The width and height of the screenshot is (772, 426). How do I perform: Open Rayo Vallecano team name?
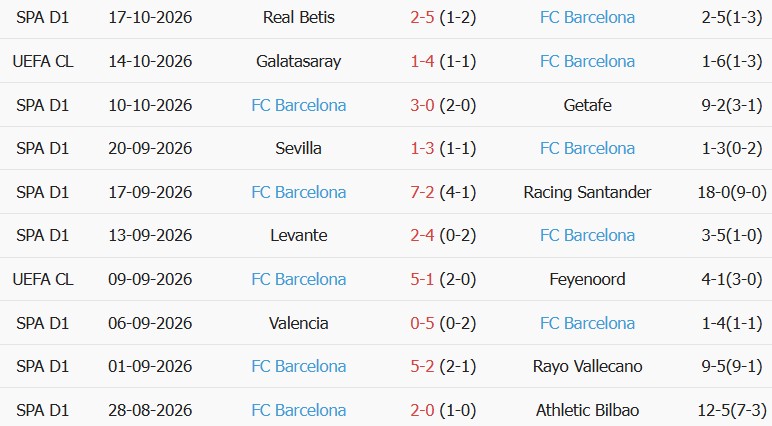click(x=587, y=366)
